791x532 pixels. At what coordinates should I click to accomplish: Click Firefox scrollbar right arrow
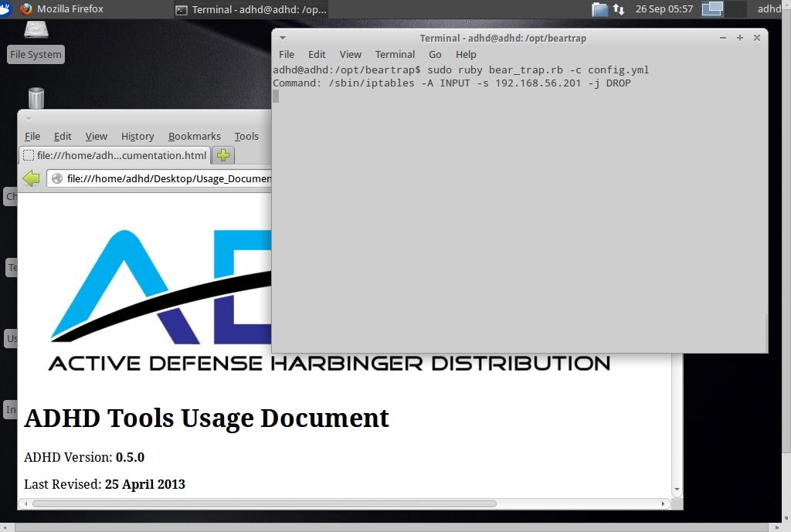point(663,503)
